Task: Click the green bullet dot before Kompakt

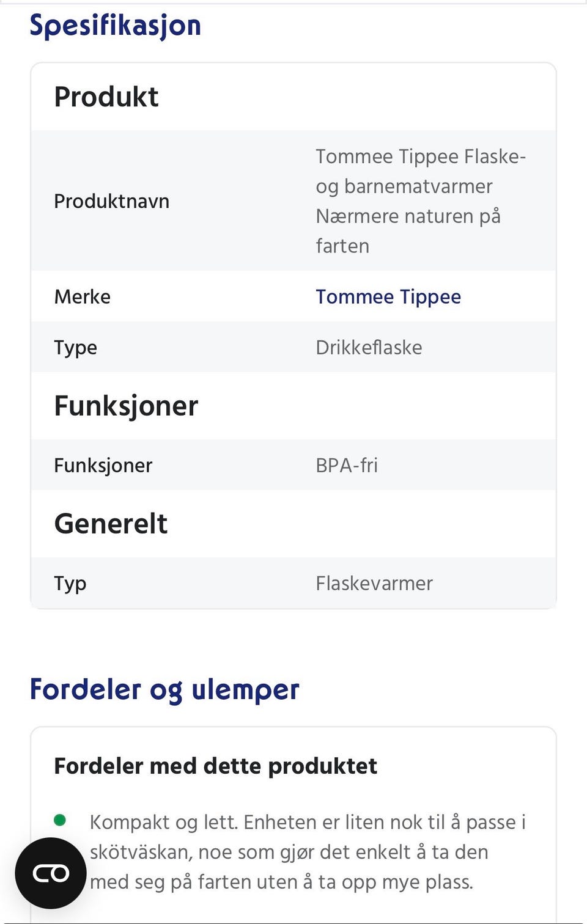Action: tap(60, 820)
